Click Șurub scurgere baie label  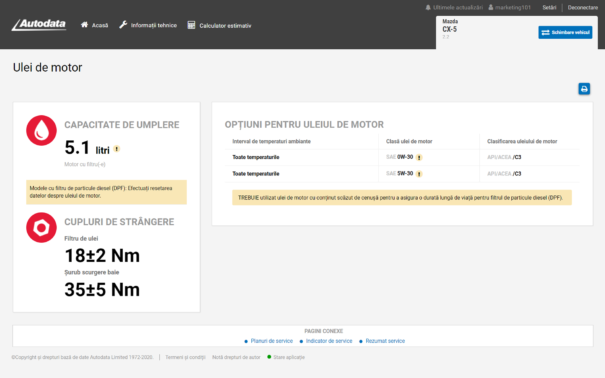(x=91, y=272)
